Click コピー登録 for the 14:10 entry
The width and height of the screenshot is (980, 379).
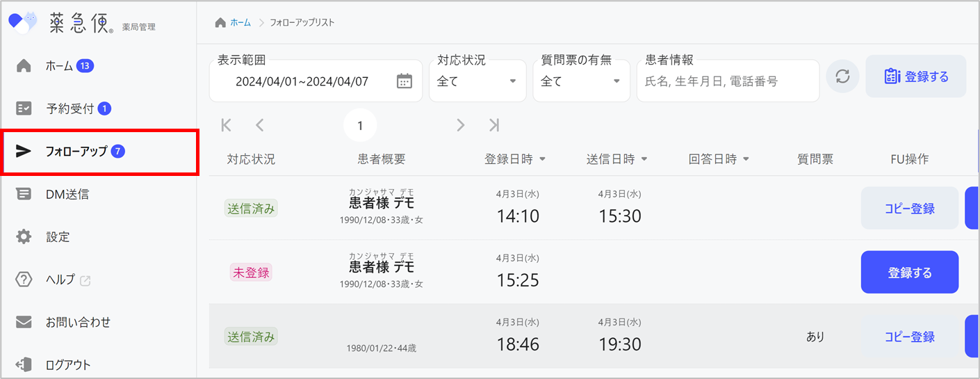tap(909, 208)
